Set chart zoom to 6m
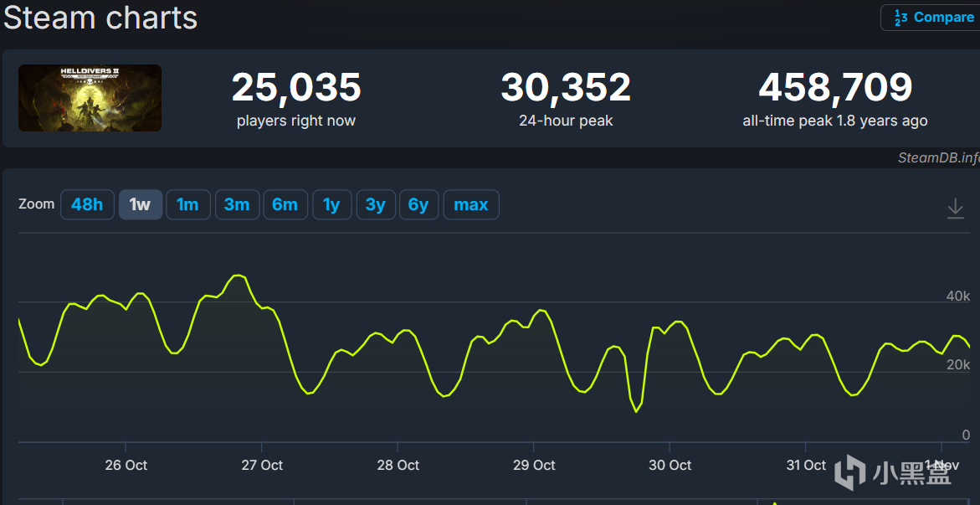980x505 pixels. (285, 204)
